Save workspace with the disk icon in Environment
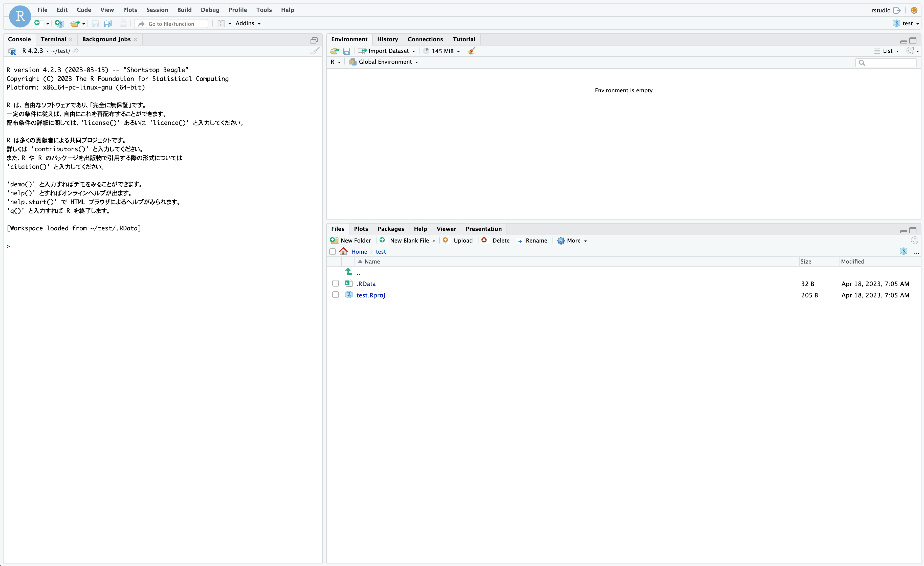The height and width of the screenshot is (566, 924). (x=346, y=51)
